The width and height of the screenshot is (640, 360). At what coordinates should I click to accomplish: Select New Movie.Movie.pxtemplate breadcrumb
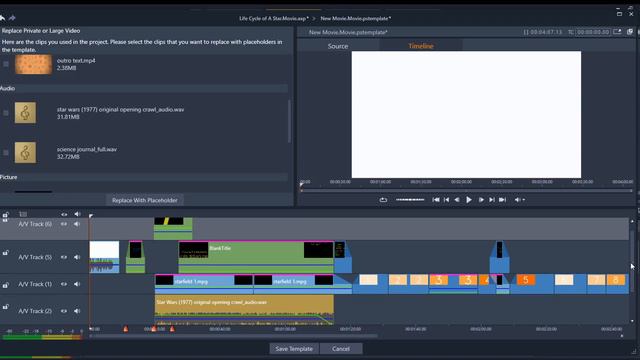356,18
